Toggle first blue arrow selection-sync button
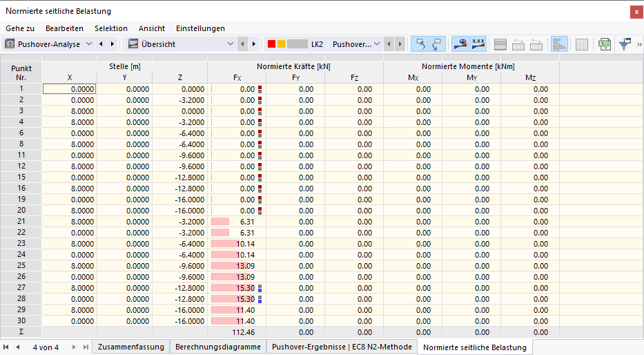The image size is (644, 355). click(x=420, y=44)
